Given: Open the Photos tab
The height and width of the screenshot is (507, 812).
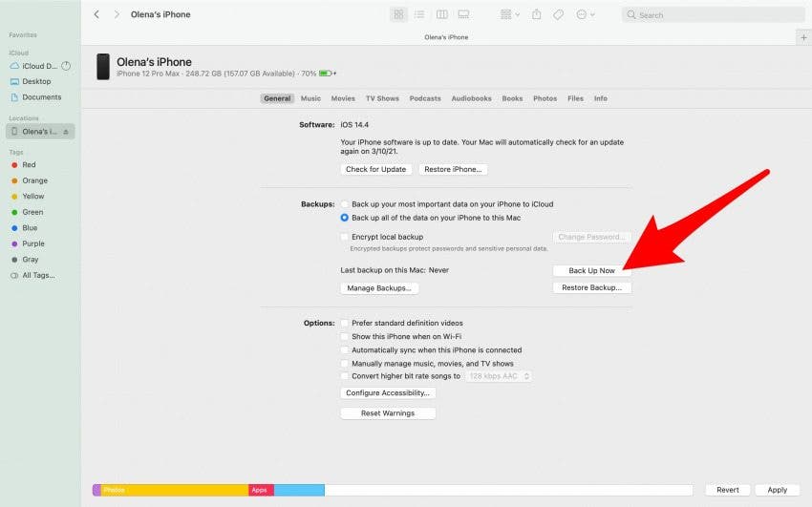Looking at the screenshot, I should (545, 98).
